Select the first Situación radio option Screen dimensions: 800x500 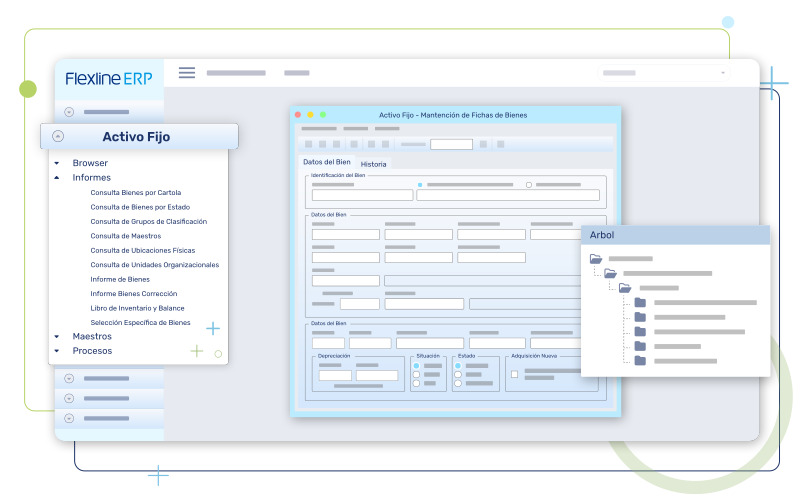point(417,366)
